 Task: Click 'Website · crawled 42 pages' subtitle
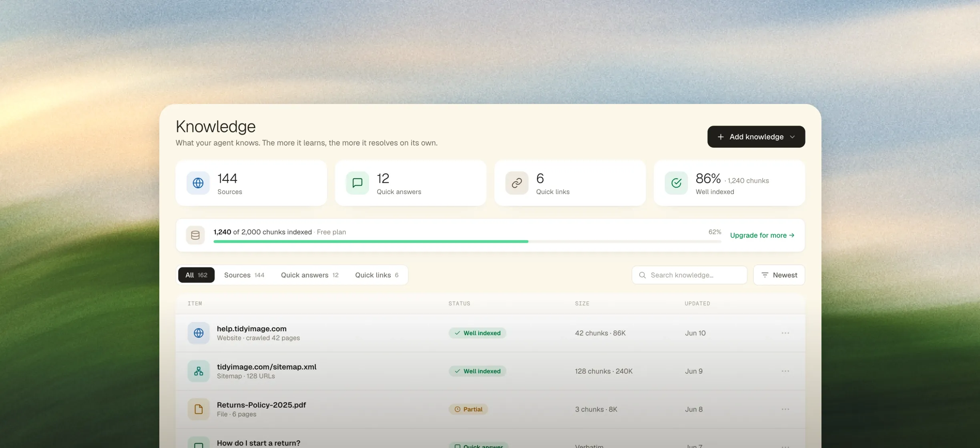[258, 338]
